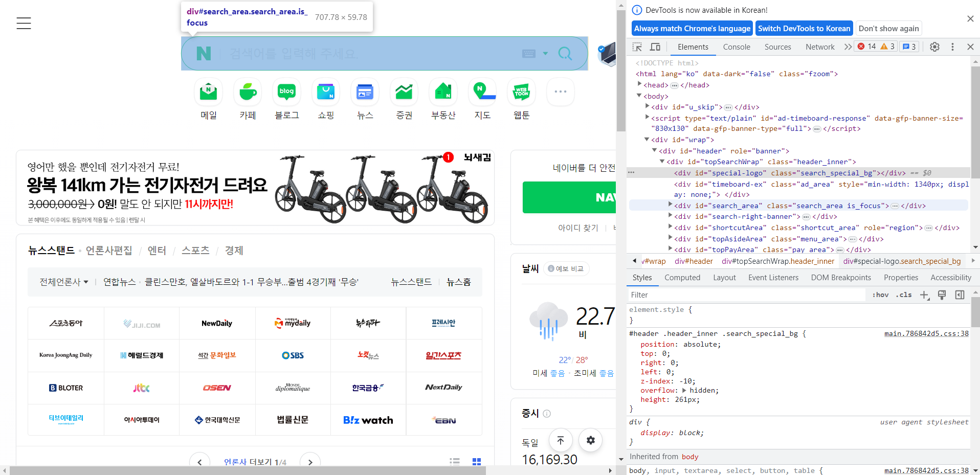Open the 뉴스홈 link
Image resolution: width=980 pixels, height=475 pixels.
click(459, 282)
